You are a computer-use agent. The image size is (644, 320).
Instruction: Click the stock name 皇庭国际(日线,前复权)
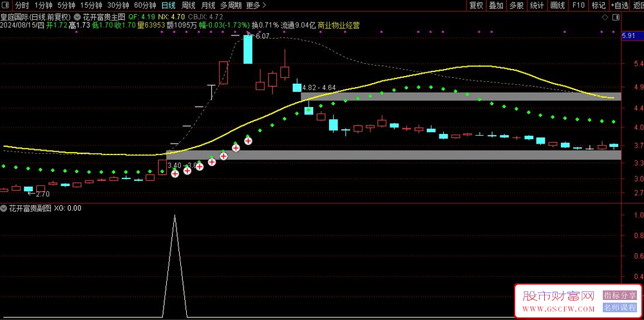pyautogui.click(x=37, y=17)
